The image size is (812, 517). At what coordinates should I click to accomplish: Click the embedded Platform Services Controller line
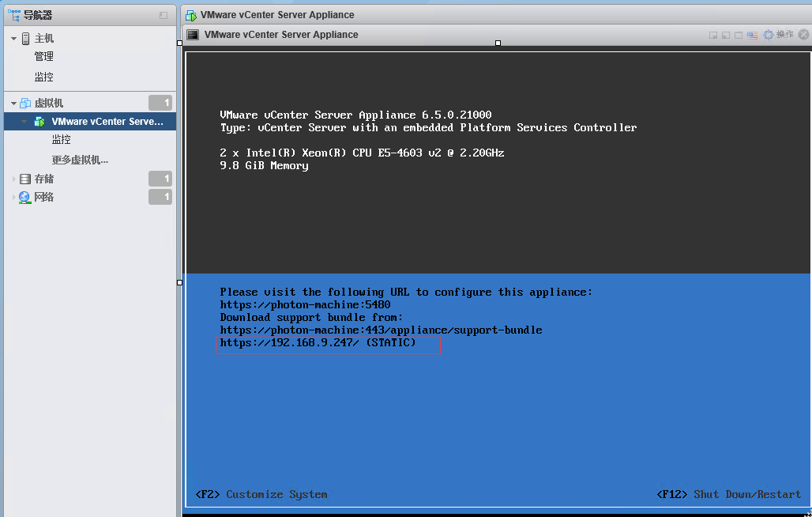pos(428,127)
